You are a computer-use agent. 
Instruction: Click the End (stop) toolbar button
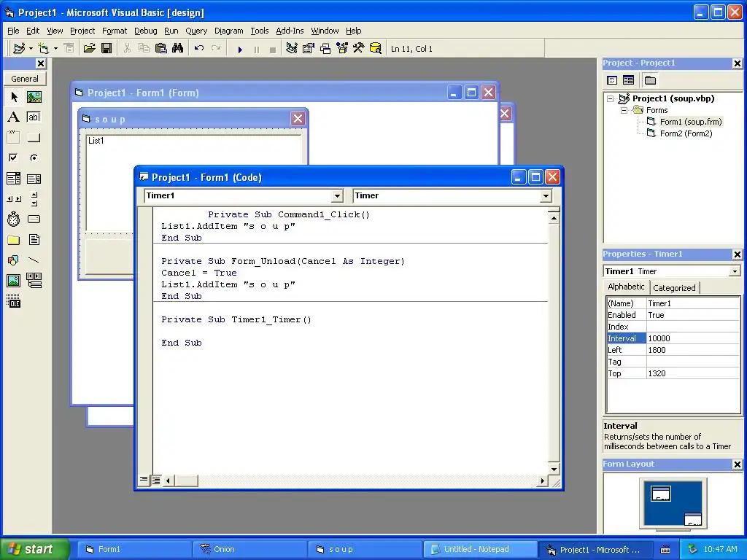273,49
